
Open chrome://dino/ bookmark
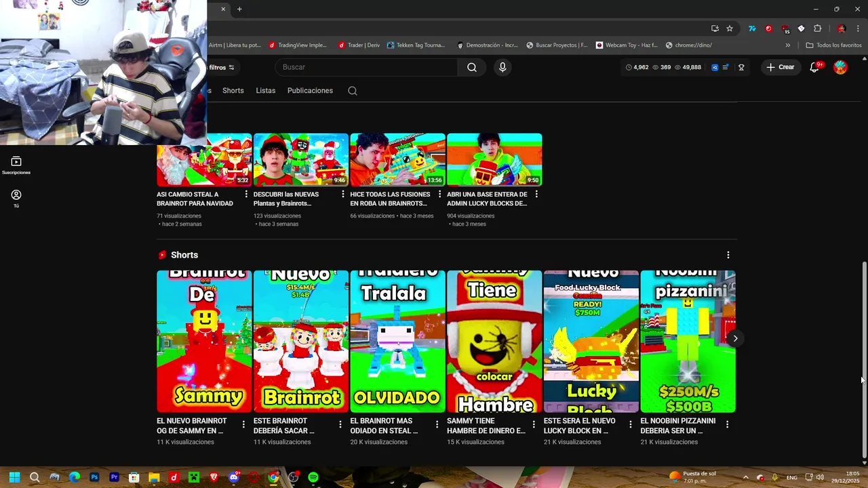[689, 45]
